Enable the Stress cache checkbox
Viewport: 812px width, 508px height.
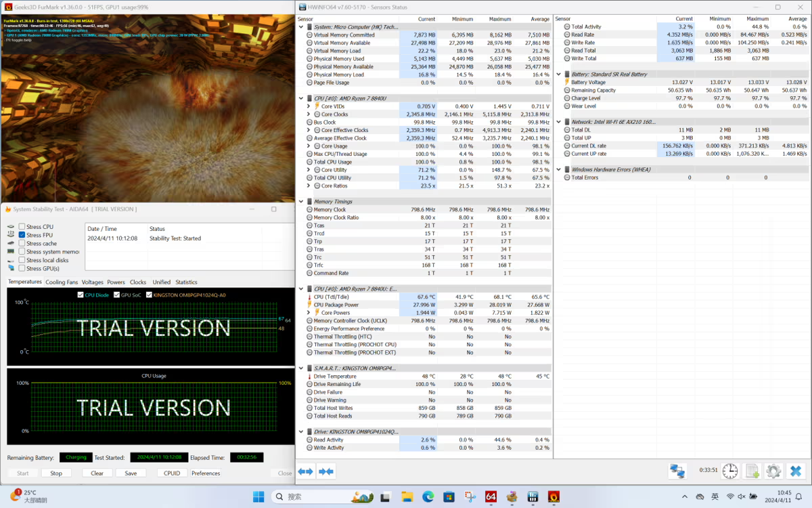point(22,243)
